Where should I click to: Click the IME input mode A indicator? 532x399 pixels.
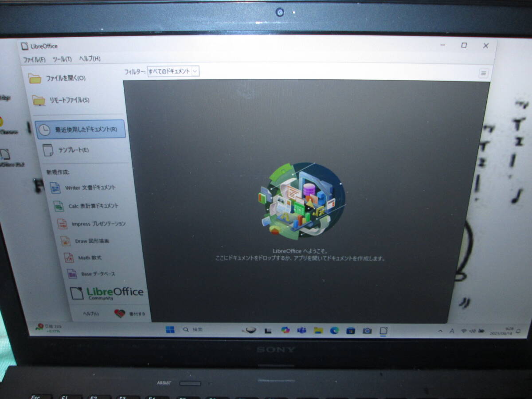452,331
